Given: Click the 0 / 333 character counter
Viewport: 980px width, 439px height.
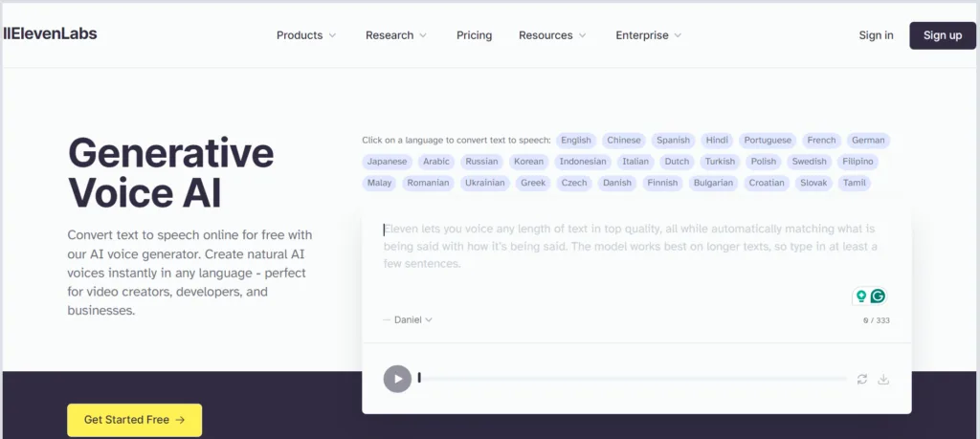Looking at the screenshot, I should (x=877, y=320).
